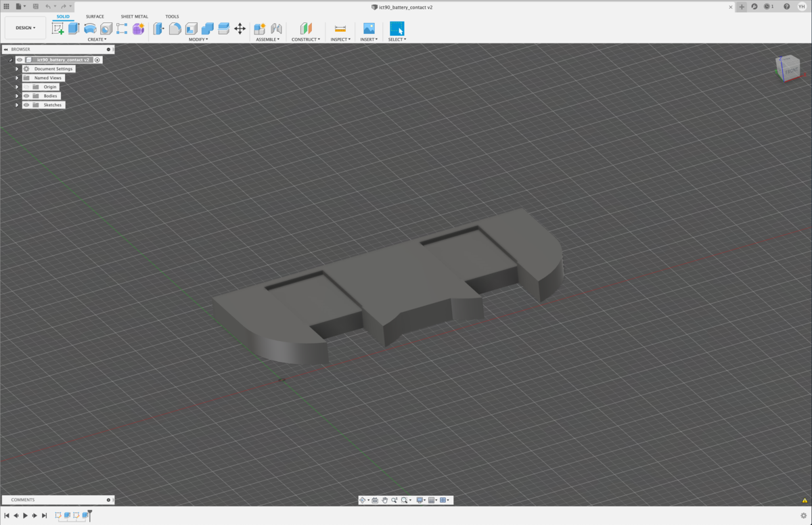Screen dimensions: 812x525
Task: Select the Hole tool
Action: click(106, 28)
